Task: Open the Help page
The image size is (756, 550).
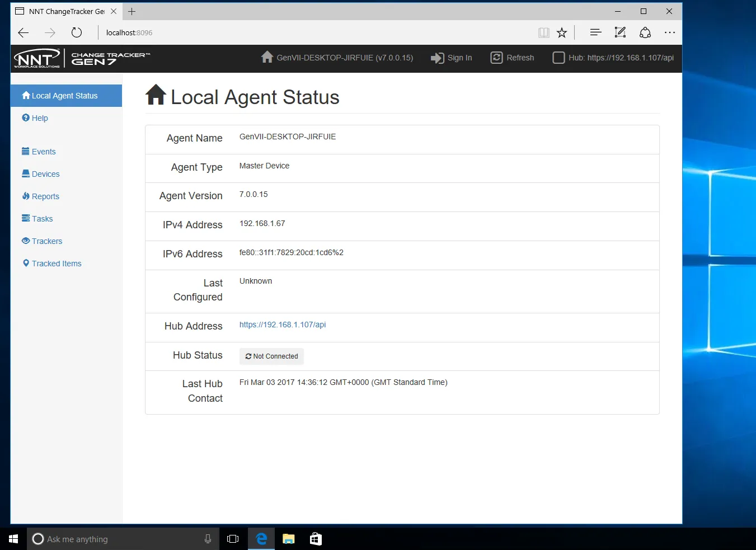Action: pyautogui.click(x=35, y=118)
